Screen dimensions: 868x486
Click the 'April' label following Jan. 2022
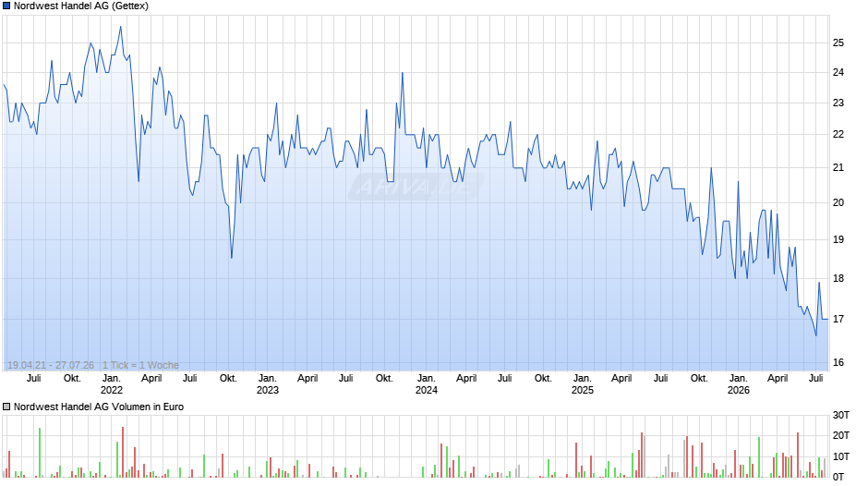151,378
